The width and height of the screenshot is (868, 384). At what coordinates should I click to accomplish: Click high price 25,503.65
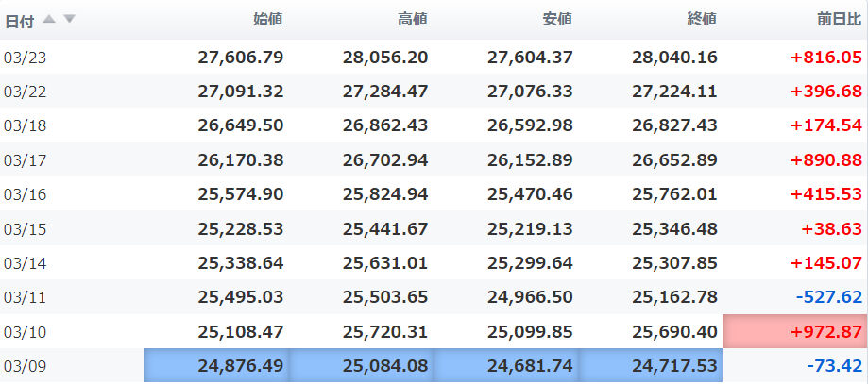[x=385, y=297]
